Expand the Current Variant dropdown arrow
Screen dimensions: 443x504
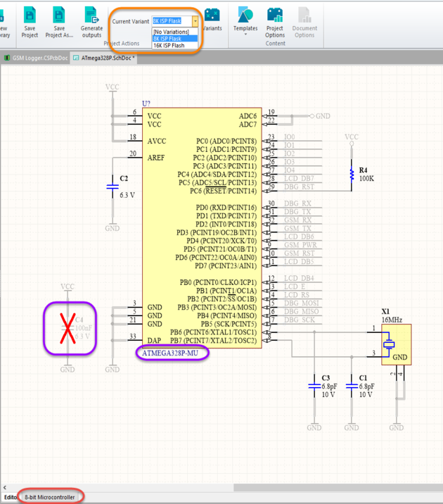195,22
